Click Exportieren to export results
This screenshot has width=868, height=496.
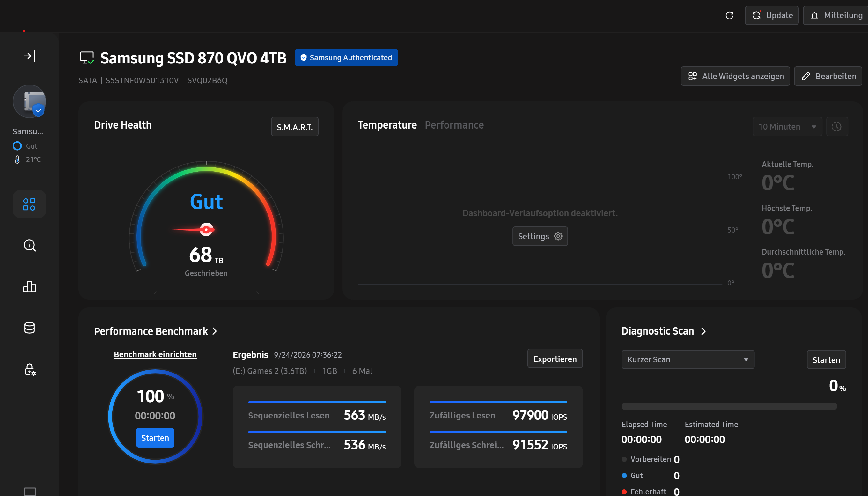[x=555, y=359]
